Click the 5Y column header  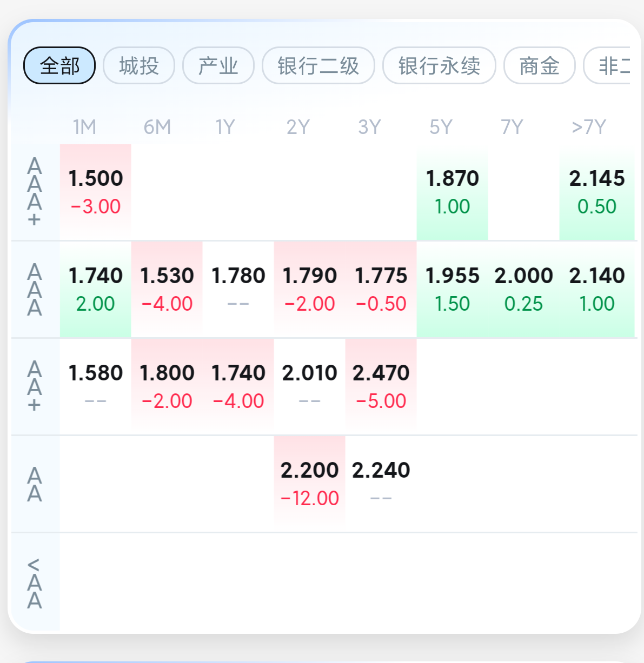[x=441, y=128]
